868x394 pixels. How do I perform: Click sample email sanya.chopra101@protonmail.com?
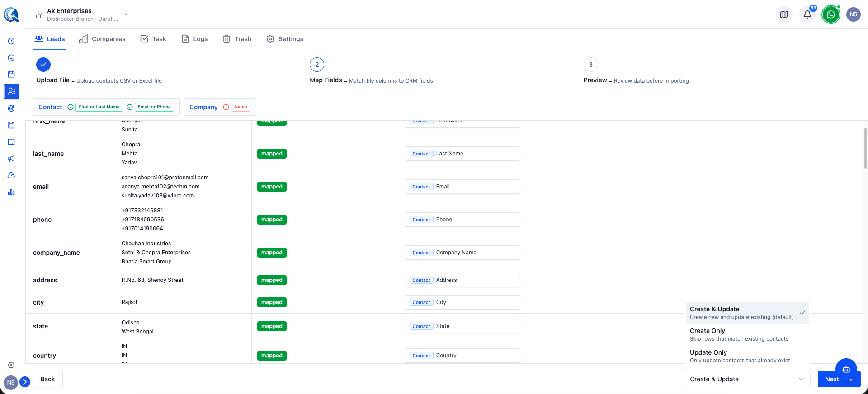pos(165,178)
